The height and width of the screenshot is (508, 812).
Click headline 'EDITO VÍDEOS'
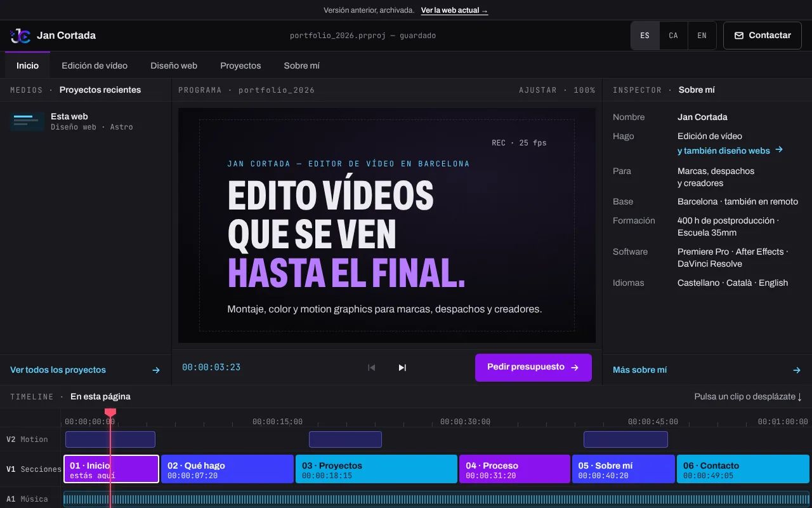(331, 196)
